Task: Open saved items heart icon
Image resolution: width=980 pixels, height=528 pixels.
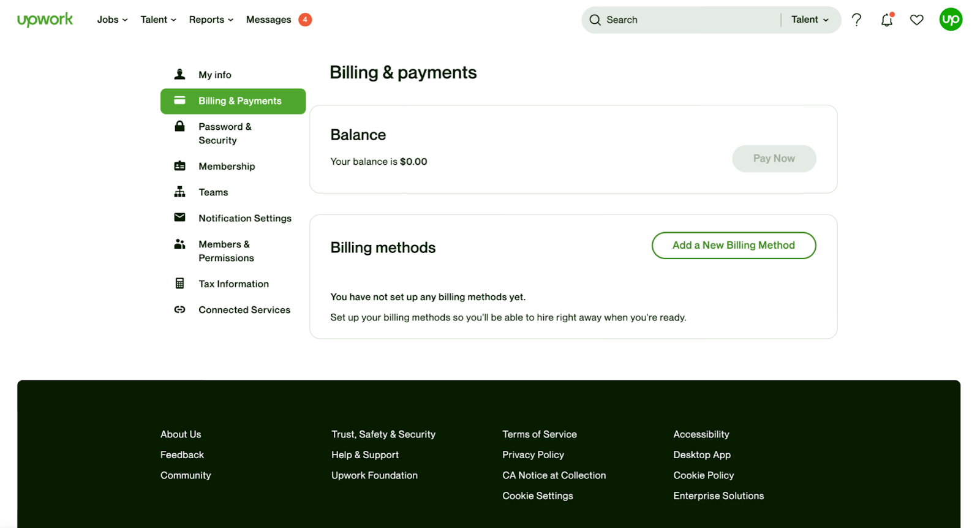Action: [x=916, y=20]
